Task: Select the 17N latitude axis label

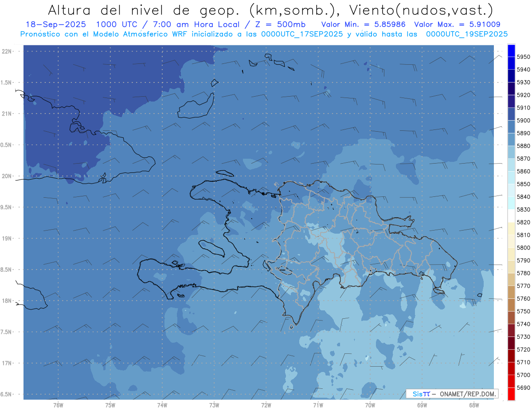Action: point(6,364)
